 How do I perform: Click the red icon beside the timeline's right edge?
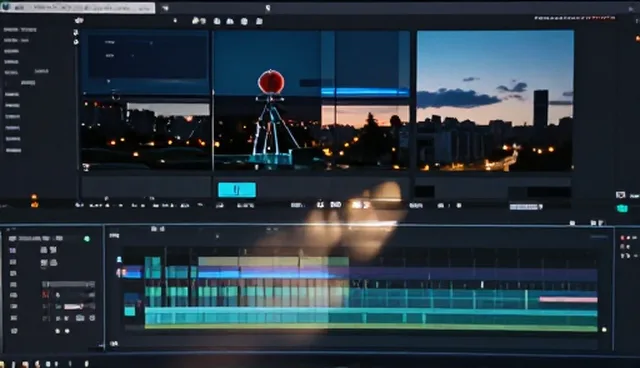coord(622,237)
